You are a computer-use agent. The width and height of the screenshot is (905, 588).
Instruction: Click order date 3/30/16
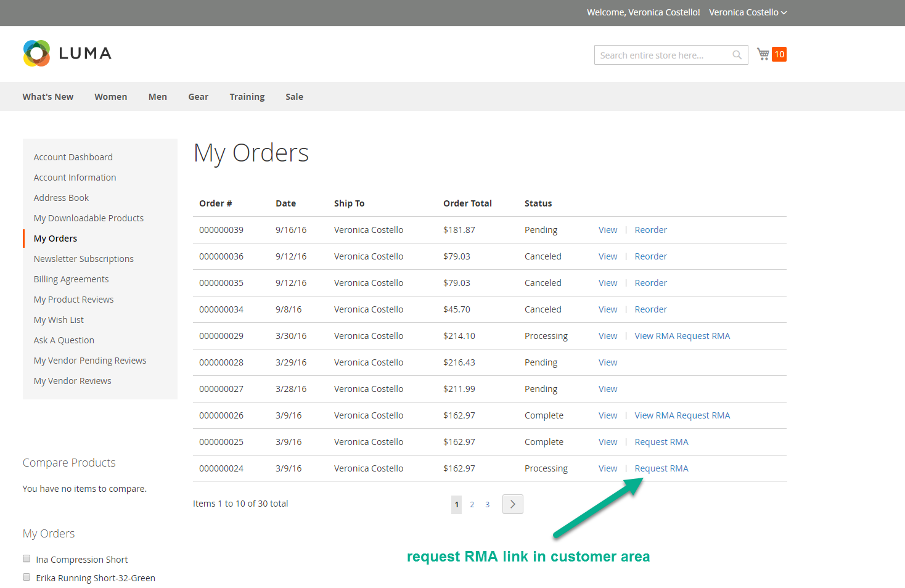coord(291,336)
